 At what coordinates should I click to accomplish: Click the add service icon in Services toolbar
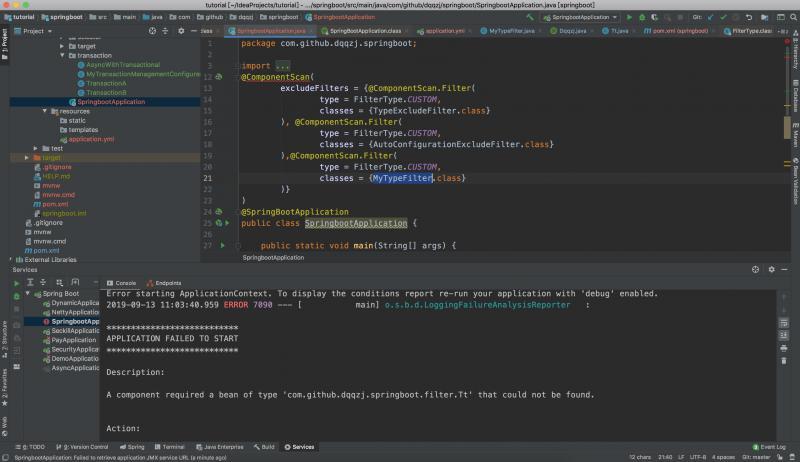point(75,282)
